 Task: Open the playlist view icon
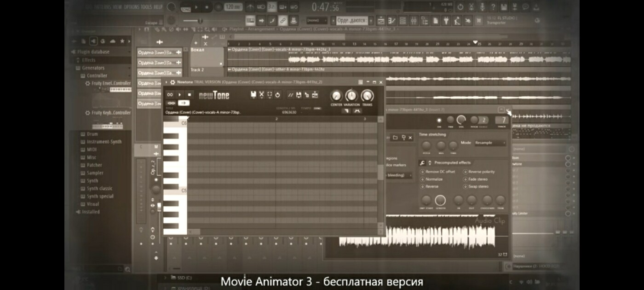click(381, 21)
